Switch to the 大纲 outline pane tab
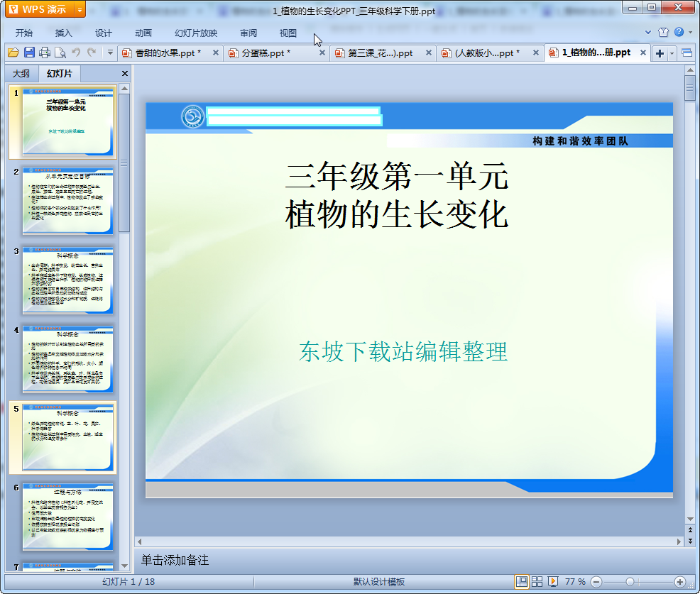The image size is (700, 594). (x=21, y=74)
